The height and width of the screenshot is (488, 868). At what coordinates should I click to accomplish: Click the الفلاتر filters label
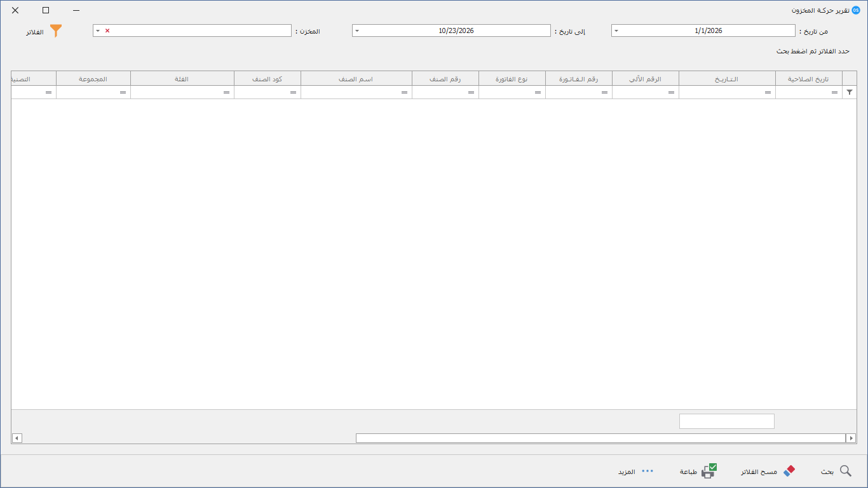point(35,31)
